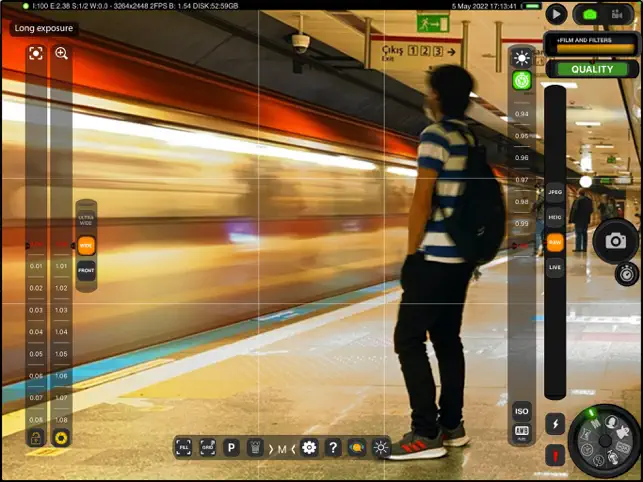Tap the flash lightning icon
The image size is (643, 482).
tap(555, 423)
